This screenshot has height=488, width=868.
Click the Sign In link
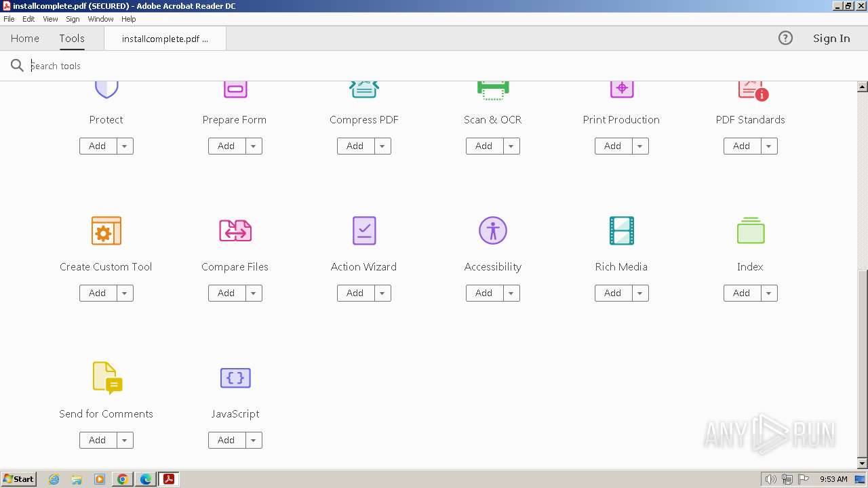831,39
